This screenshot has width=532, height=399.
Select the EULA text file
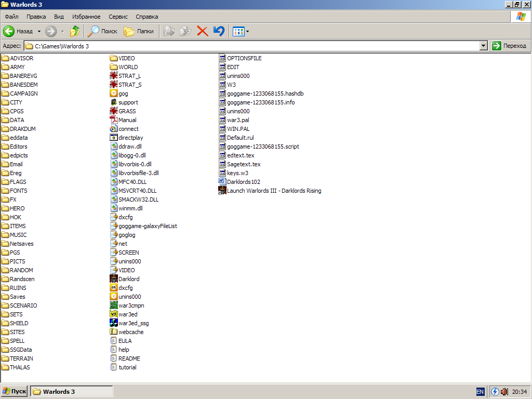click(x=121, y=340)
